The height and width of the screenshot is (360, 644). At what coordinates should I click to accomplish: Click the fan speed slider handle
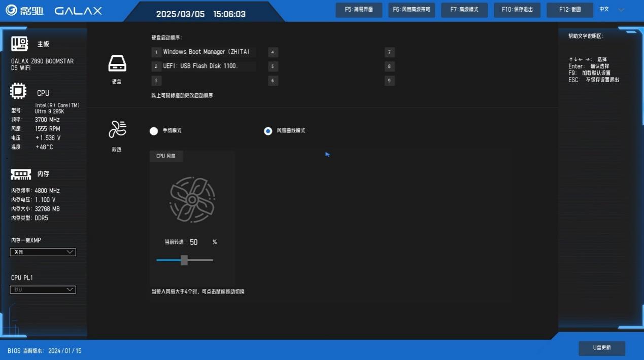click(184, 260)
